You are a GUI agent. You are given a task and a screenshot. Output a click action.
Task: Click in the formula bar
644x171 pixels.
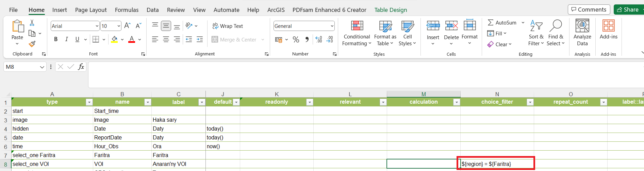tap(366, 74)
